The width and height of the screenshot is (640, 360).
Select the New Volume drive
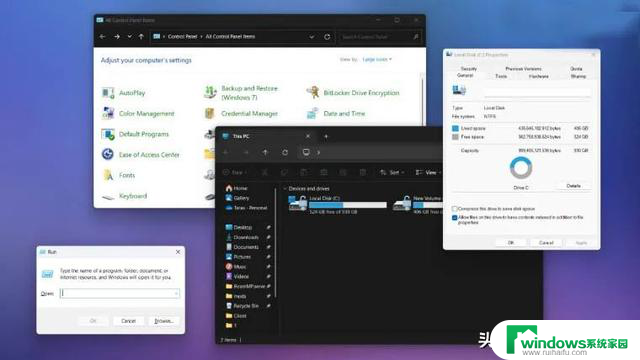tap(417, 204)
